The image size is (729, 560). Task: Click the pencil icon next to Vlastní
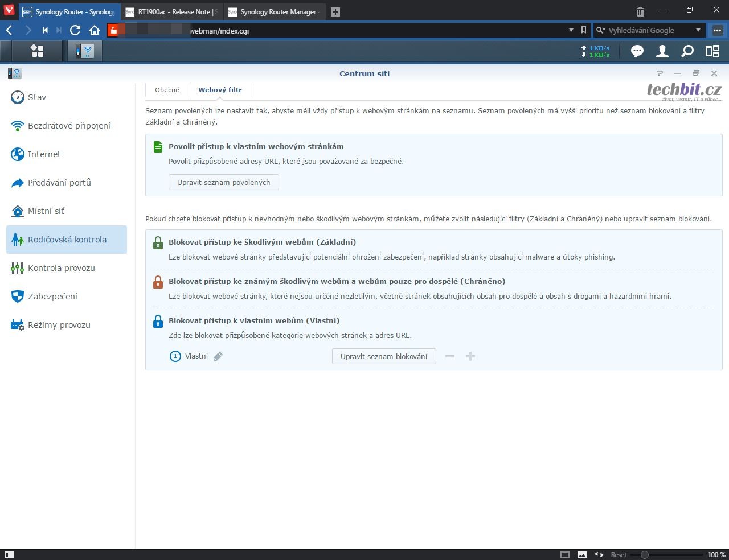click(218, 356)
